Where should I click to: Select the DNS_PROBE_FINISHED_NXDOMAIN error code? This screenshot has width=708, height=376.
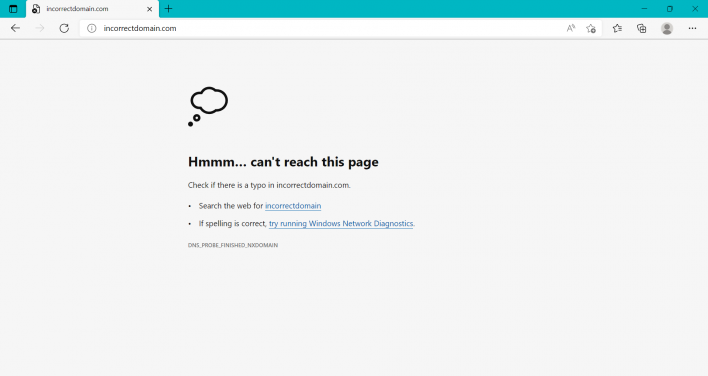click(233, 245)
